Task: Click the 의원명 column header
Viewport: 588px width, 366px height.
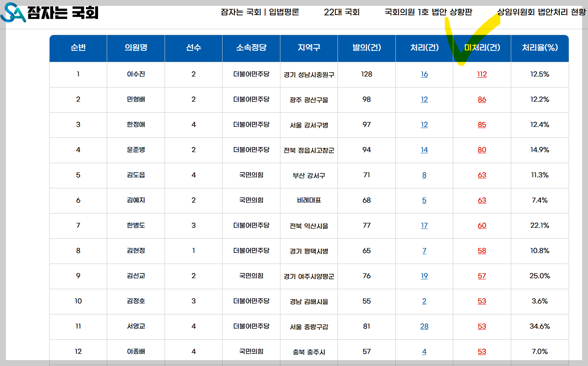Action: pyautogui.click(x=136, y=48)
